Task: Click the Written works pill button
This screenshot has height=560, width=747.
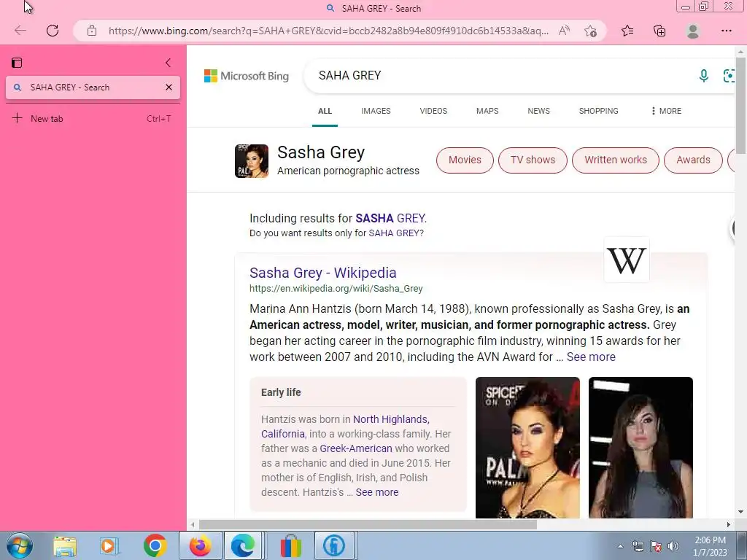Action: [616, 160]
